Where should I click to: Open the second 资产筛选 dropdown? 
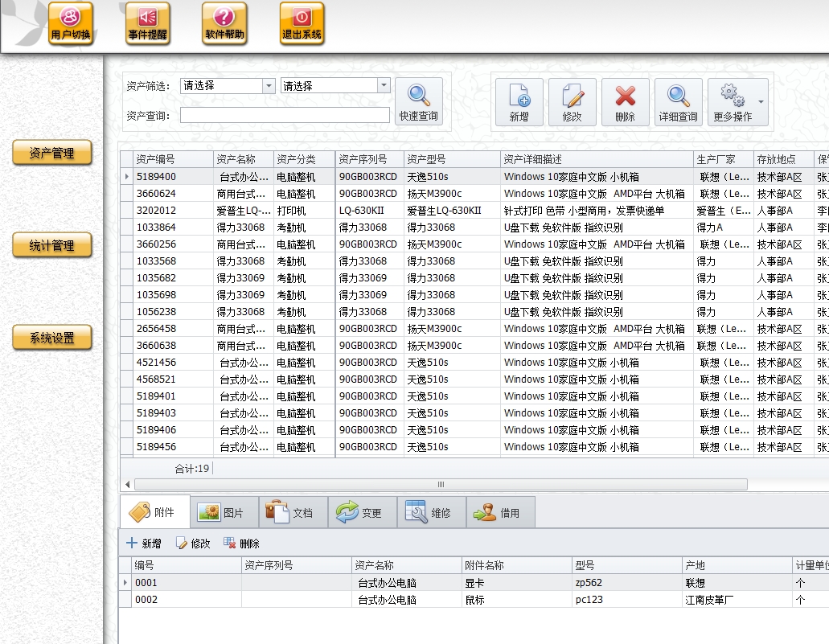point(383,86)
